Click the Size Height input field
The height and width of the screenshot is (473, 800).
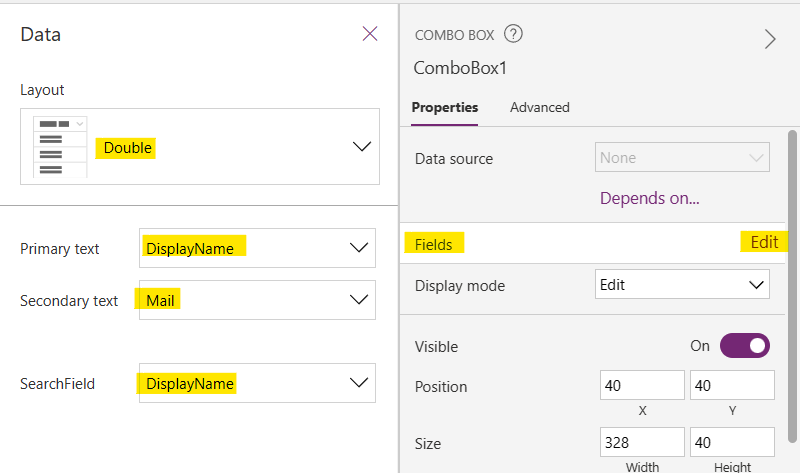point(732,442)
